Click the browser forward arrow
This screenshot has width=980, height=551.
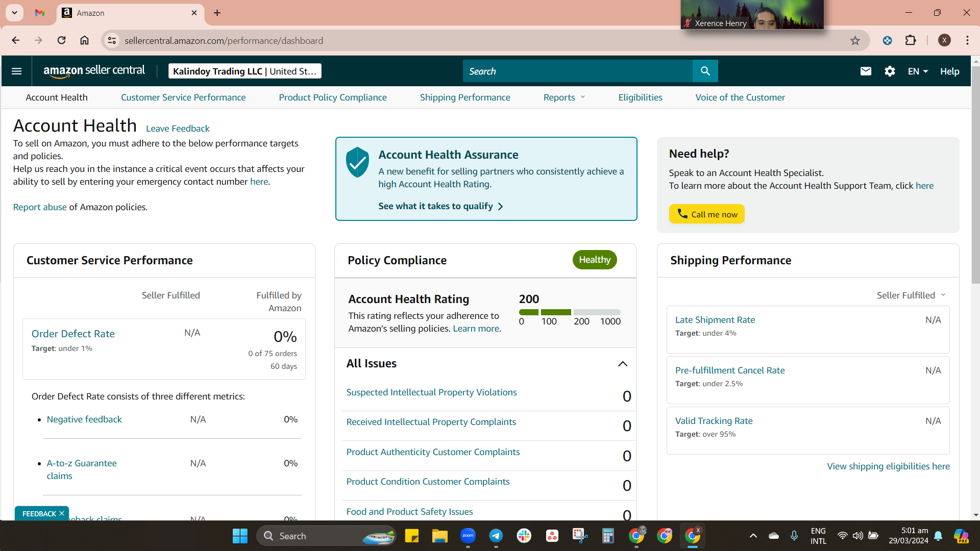[x=38, y=40]
